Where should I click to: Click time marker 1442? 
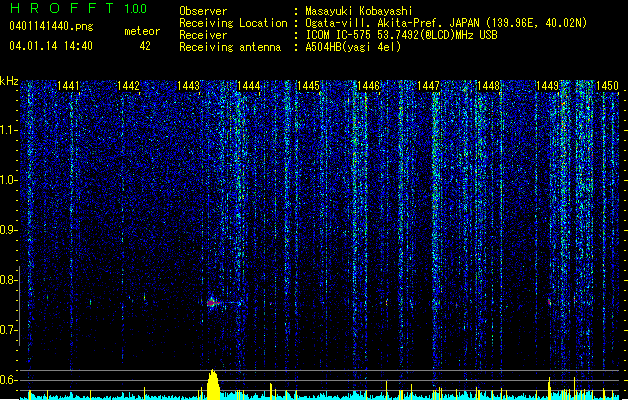(x=128, y=85)
